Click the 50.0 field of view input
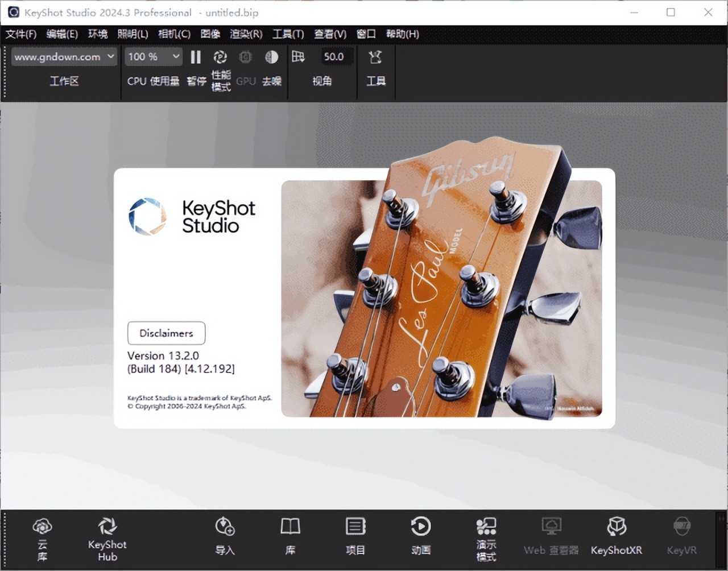Viewport: 728px width, 571px height. 334,57
